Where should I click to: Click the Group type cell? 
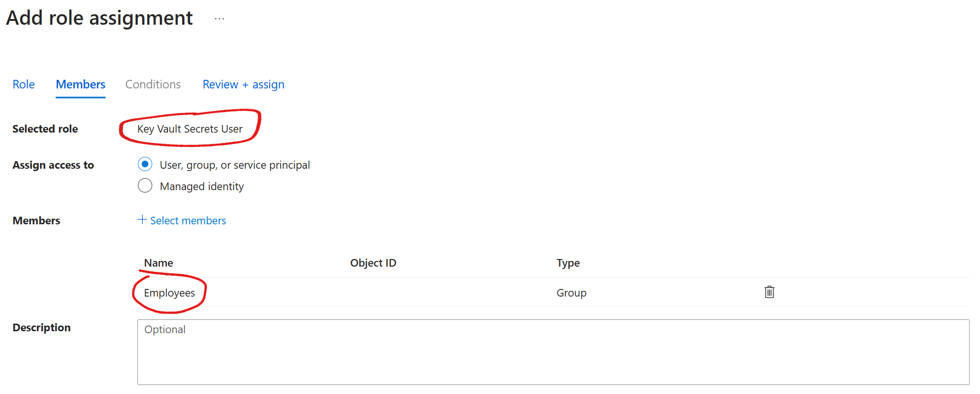pos(571,293)
